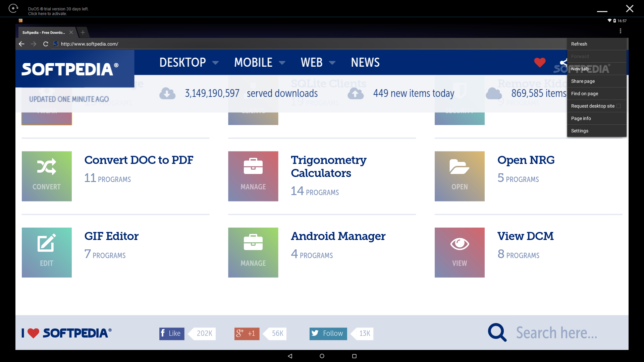Click the VIEW eye tile

460,252
